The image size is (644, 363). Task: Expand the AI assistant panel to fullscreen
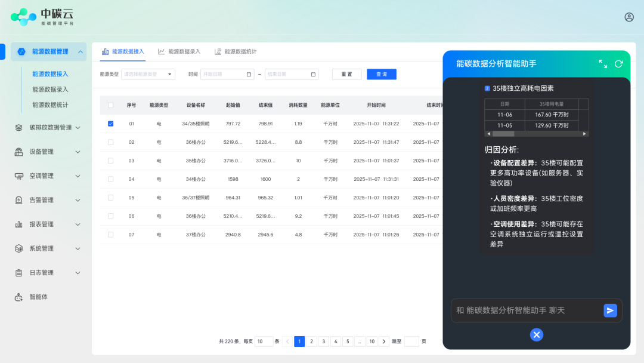coord(603,64)
